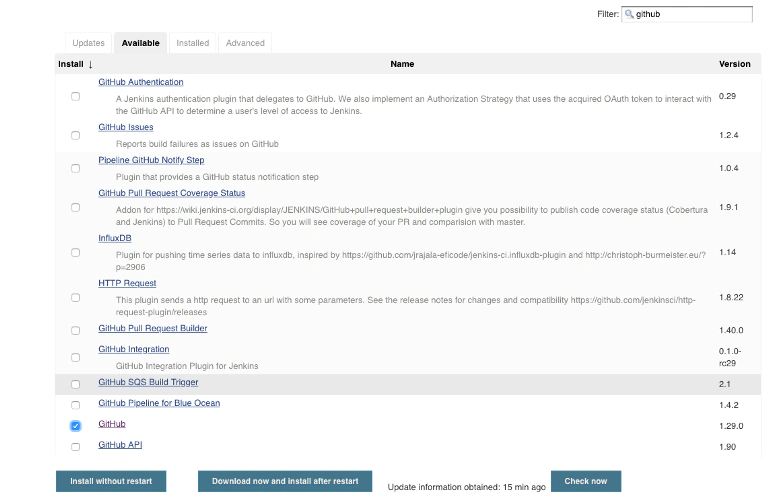The image size is (764, 500).
Task: Open GitHub SQS Build Trigger link
Action: click(x=148, y=382)
